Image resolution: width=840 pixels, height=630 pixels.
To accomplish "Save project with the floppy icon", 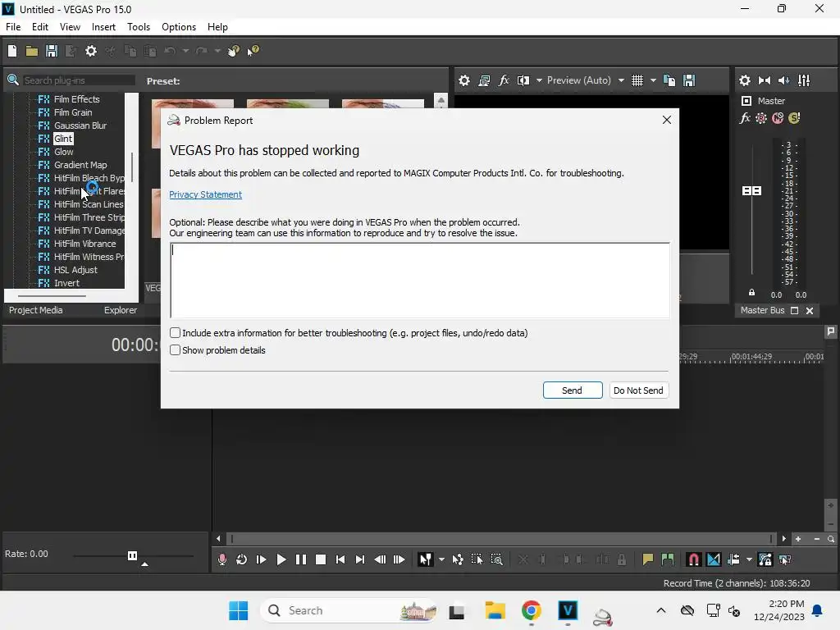I will pyautogui.click(x=52, y=51).
